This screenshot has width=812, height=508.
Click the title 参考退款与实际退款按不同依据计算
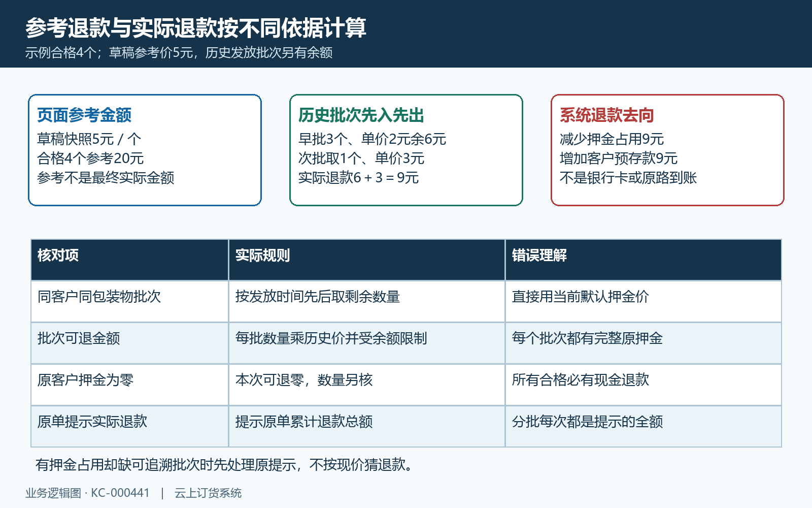196,28
